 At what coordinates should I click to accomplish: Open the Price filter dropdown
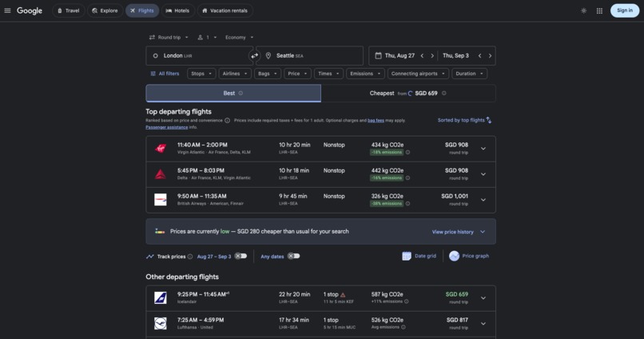coord(297,74)
